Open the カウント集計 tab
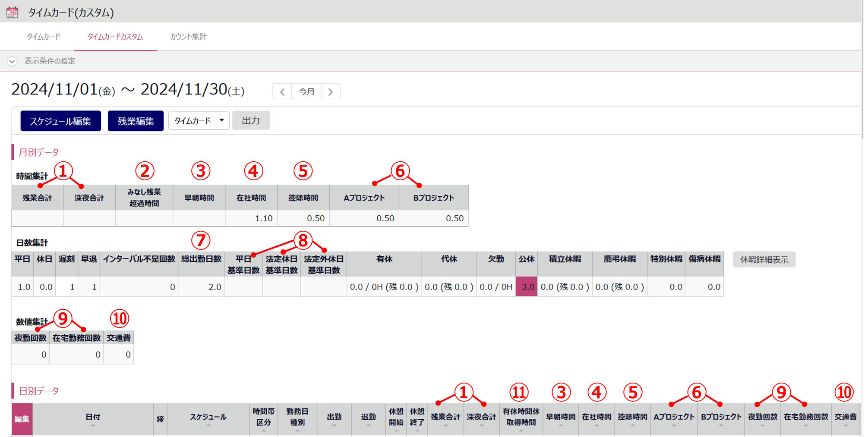This screenshot has height=437, width=868. [x=188, y=37]
